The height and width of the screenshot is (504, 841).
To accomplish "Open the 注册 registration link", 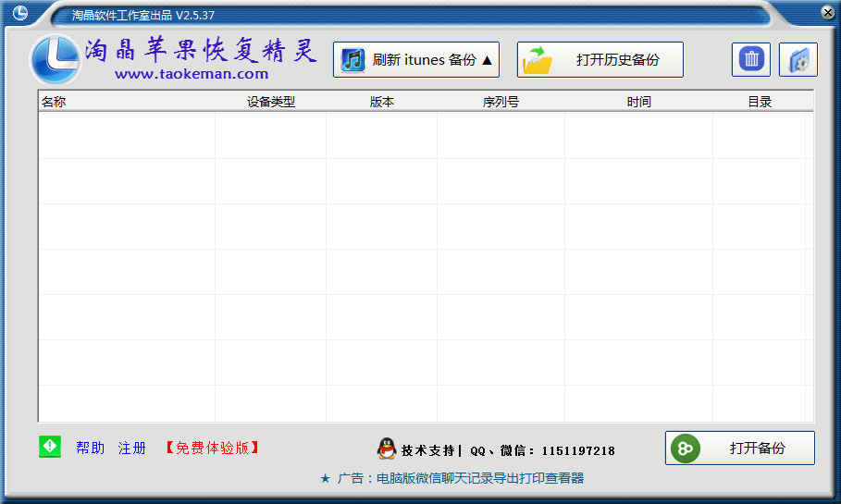I will [x=132, y=448].
